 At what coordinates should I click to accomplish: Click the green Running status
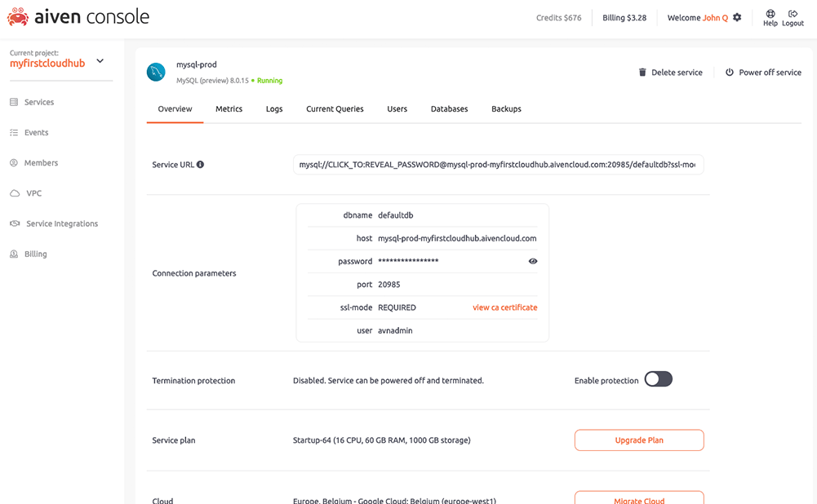pyautogui.click(x=269, y=81)
